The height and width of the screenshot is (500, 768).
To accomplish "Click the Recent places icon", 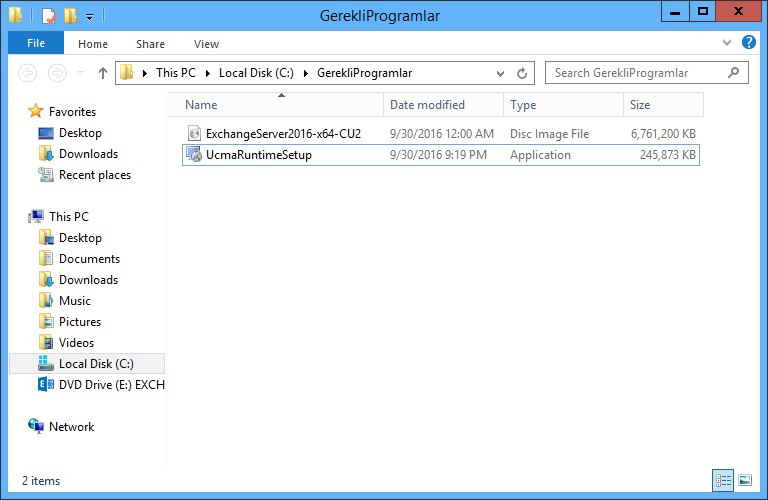I will point(46,174).
